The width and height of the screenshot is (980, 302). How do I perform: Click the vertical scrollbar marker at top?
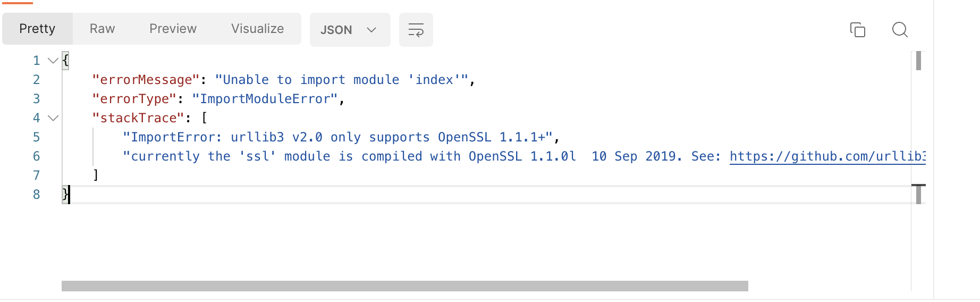tap(918, 61)
